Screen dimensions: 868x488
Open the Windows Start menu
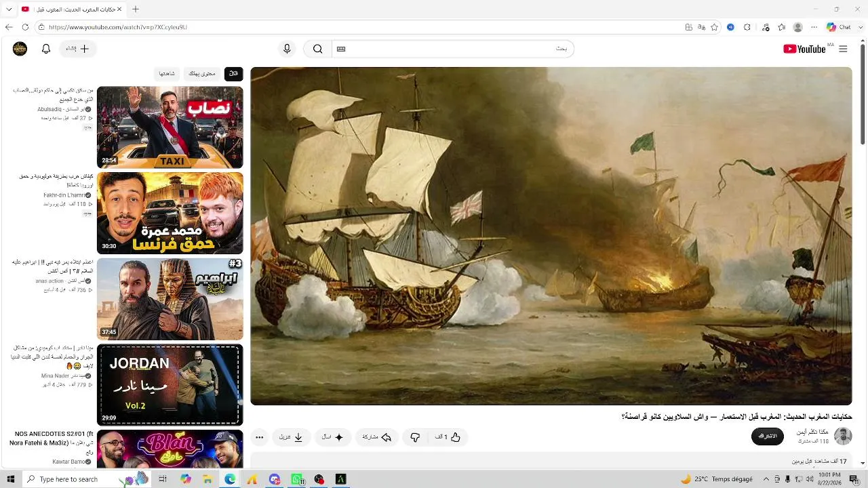point(10,479)
